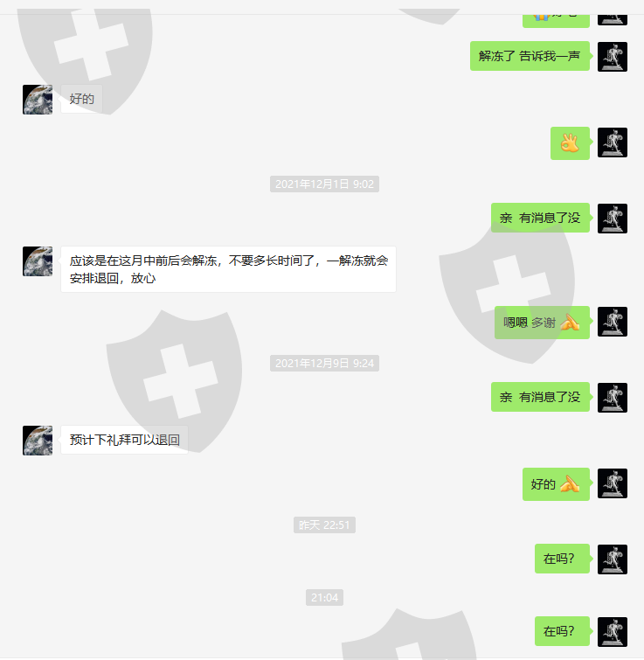Open the earth avatar beside the 应该是在这月中 message
The image size is (644, 660).
tap(38, 261)
